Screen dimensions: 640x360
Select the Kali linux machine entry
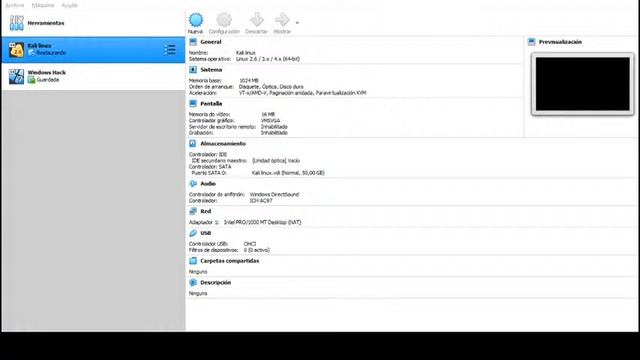(x=93, y=50)
